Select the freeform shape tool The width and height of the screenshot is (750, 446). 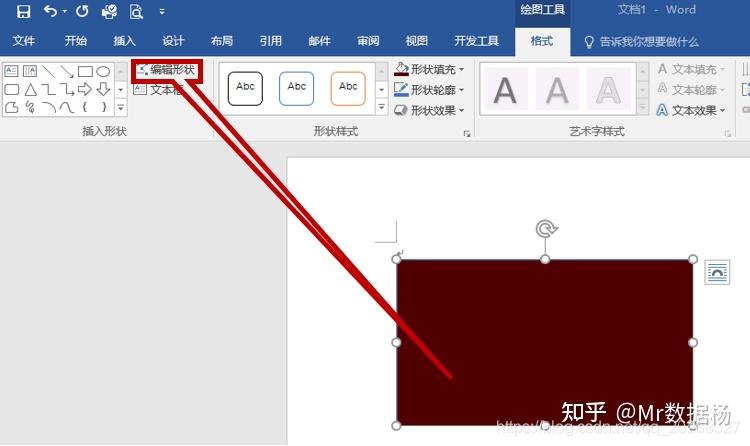(11, 107)
